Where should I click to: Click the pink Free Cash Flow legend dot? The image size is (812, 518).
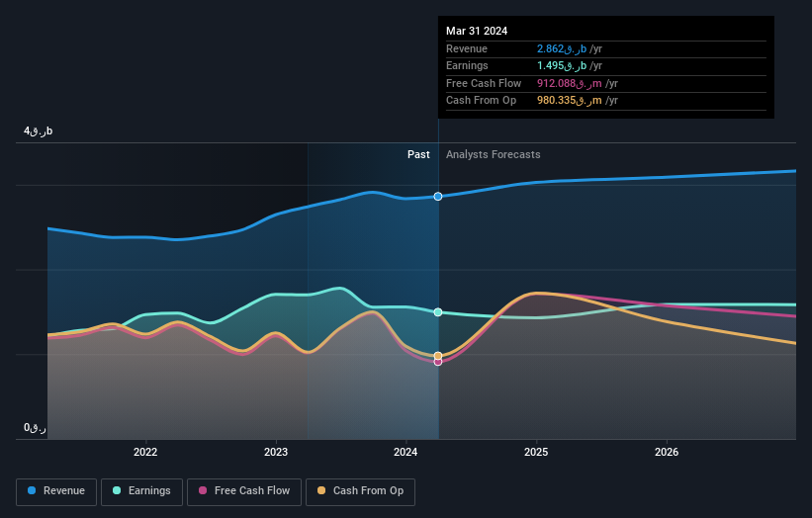[203, 490]
